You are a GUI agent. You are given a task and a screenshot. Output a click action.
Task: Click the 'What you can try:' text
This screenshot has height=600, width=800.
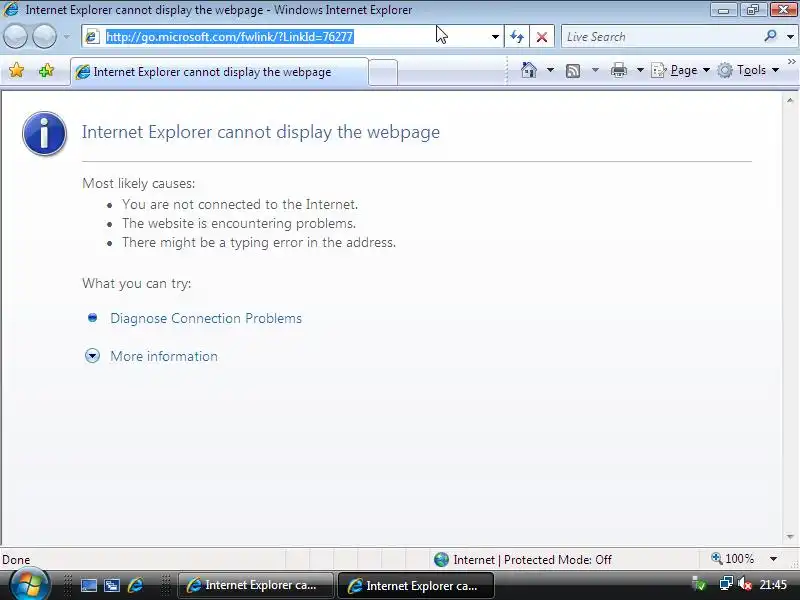click(136, 283)
